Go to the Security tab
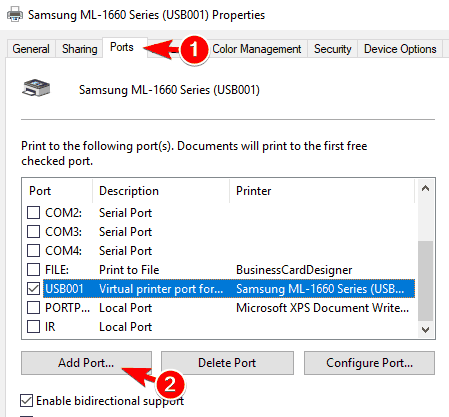Viewport: 449px width, 417px height. [x=332, y=49]
